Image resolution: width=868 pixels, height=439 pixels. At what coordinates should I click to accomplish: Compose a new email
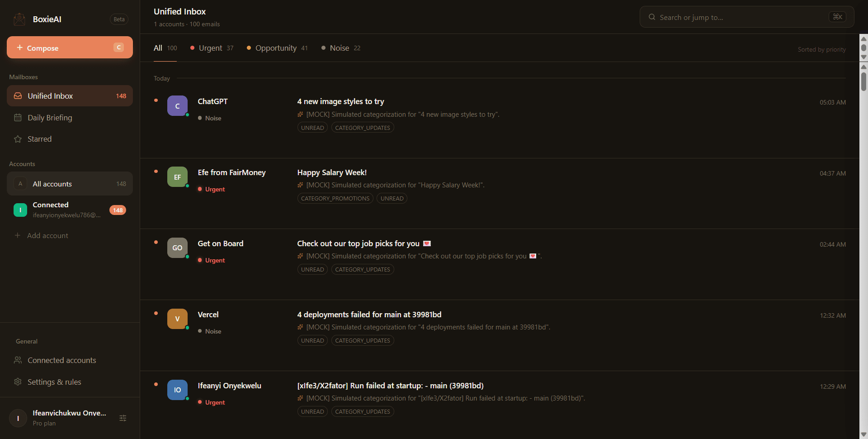click(x=70, y=48)
